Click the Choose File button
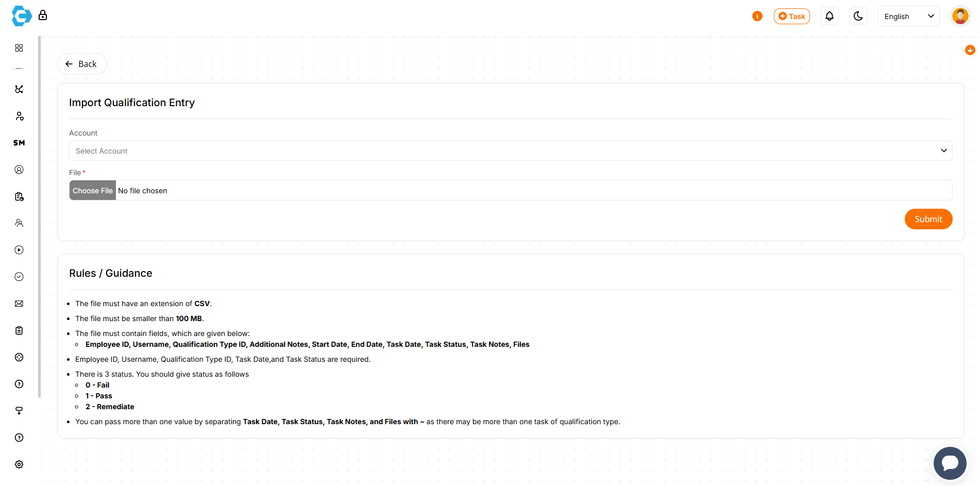 pyautogui.click(x=93, y=191)
